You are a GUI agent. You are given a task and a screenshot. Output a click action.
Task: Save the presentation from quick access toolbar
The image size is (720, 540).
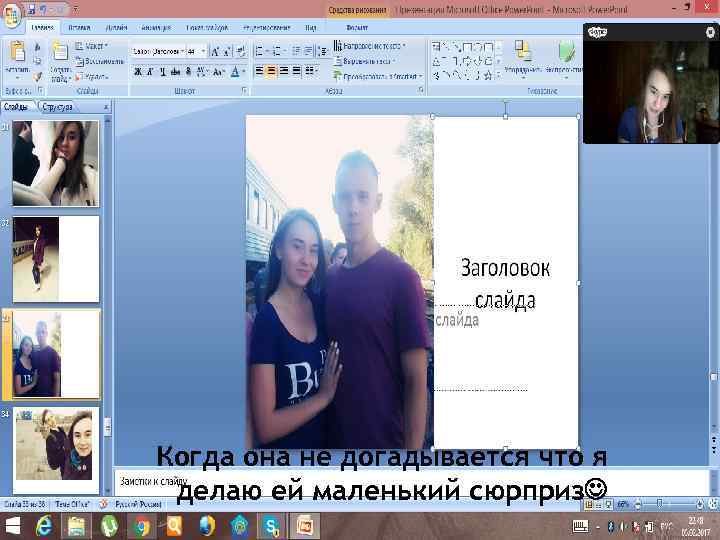(x=31, y=9)
